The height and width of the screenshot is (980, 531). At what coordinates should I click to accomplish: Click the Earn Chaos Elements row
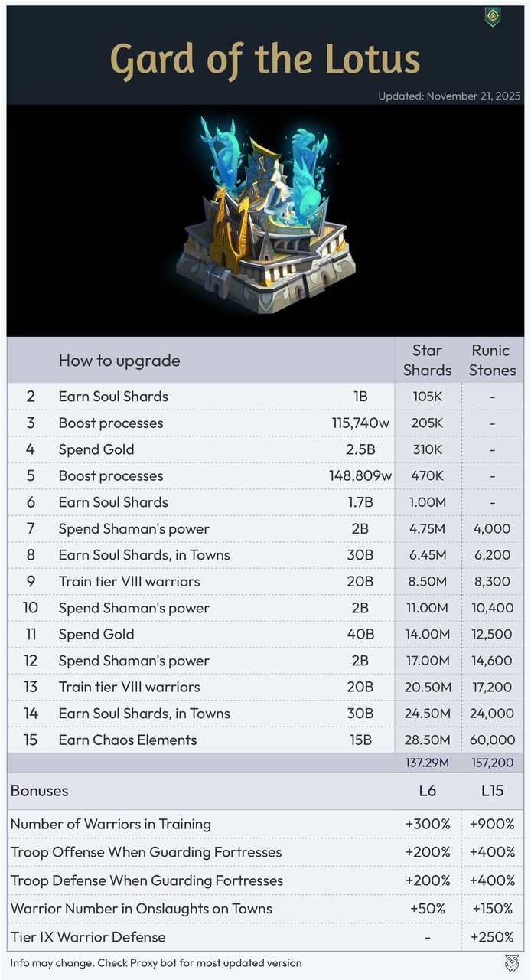click(128, 740)
